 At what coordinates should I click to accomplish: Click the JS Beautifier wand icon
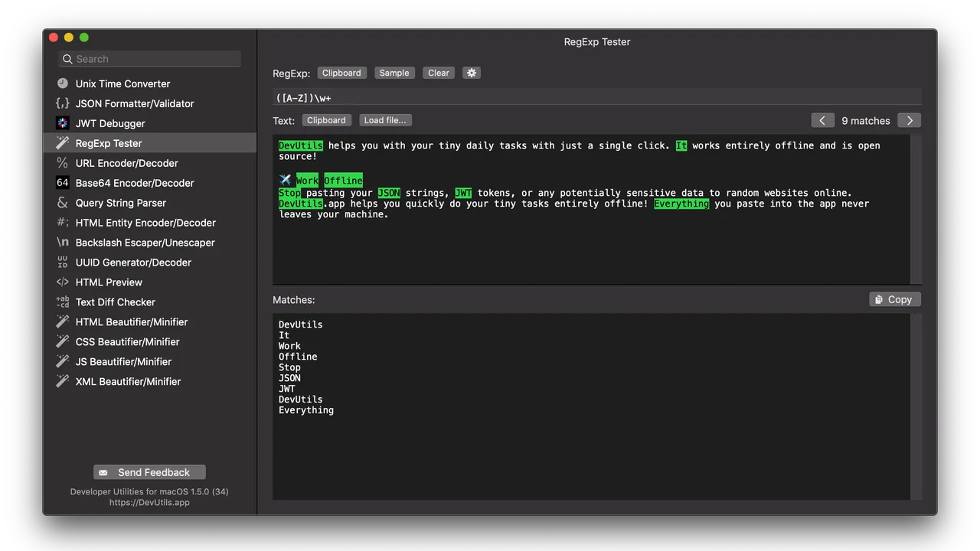[x=63, y=362]
